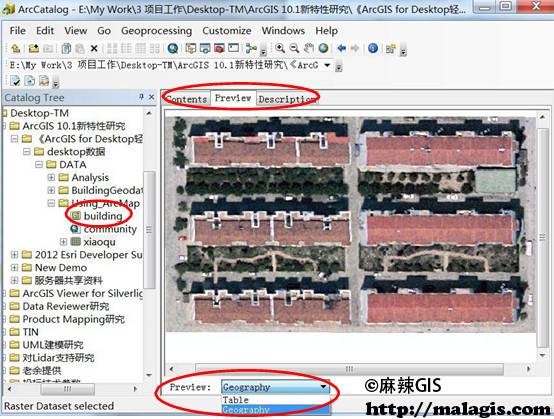The height and width of the screenshot is (419, 554).
Task: Open the Python window icon
Action: (233, 48)
